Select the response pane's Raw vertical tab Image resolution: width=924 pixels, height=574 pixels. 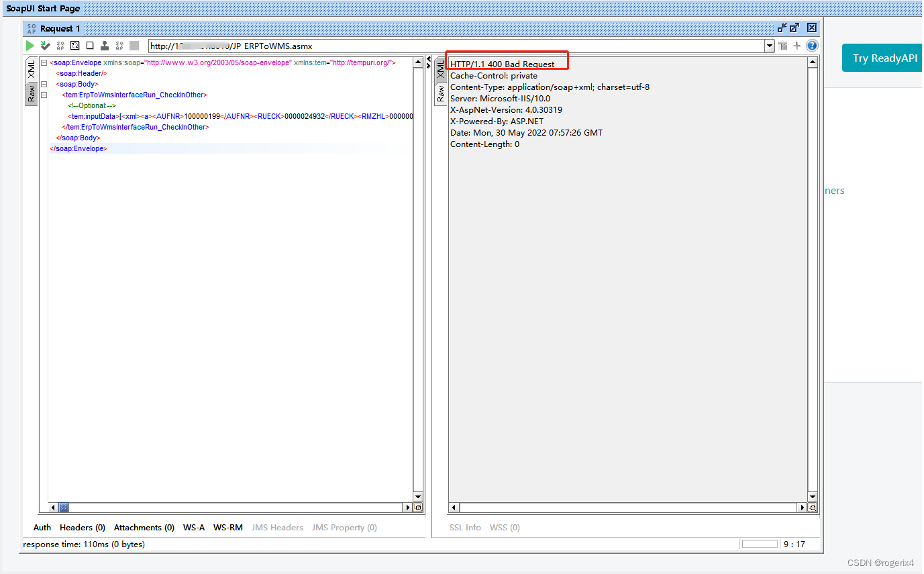[x=440, y=93]
